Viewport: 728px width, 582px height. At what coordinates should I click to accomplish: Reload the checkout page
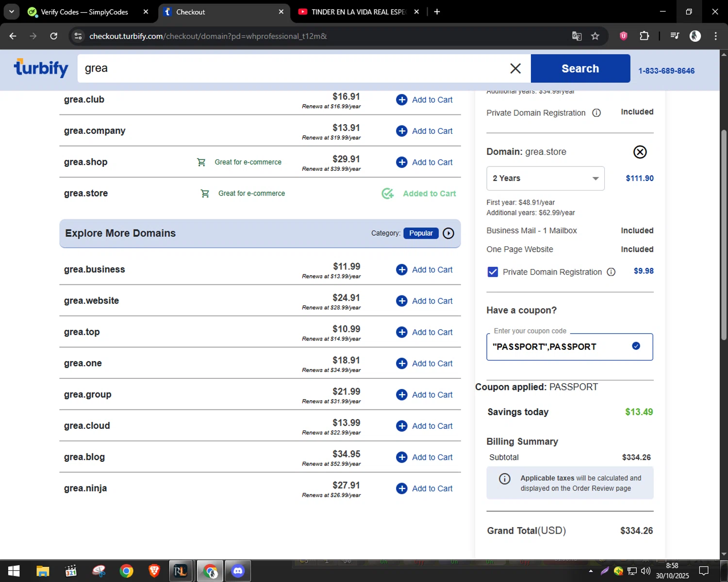pos(54,36)
